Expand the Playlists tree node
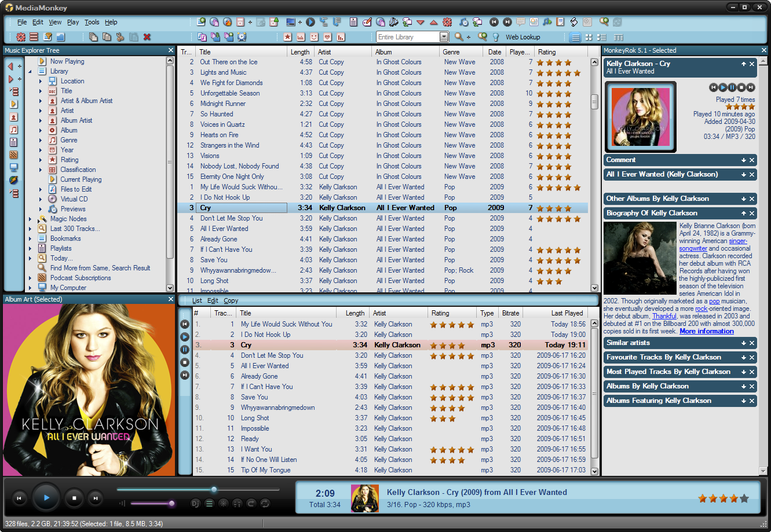Viewport: 771px width, 532px height. [30, 248]
